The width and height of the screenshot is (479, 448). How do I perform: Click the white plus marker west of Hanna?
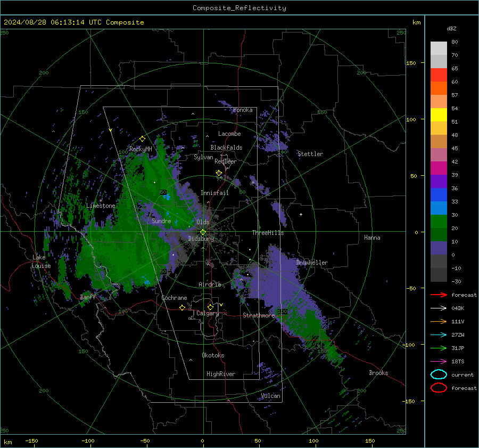point(301,214)
